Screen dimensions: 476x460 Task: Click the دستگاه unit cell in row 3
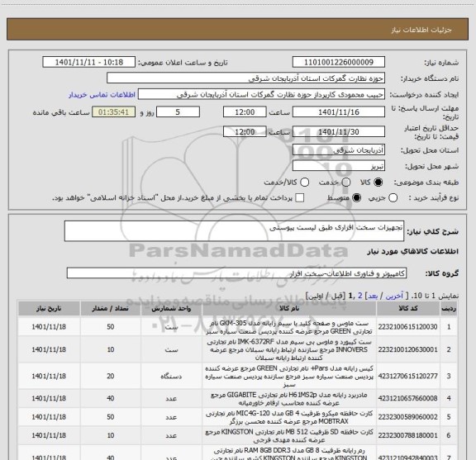point(171,377)
